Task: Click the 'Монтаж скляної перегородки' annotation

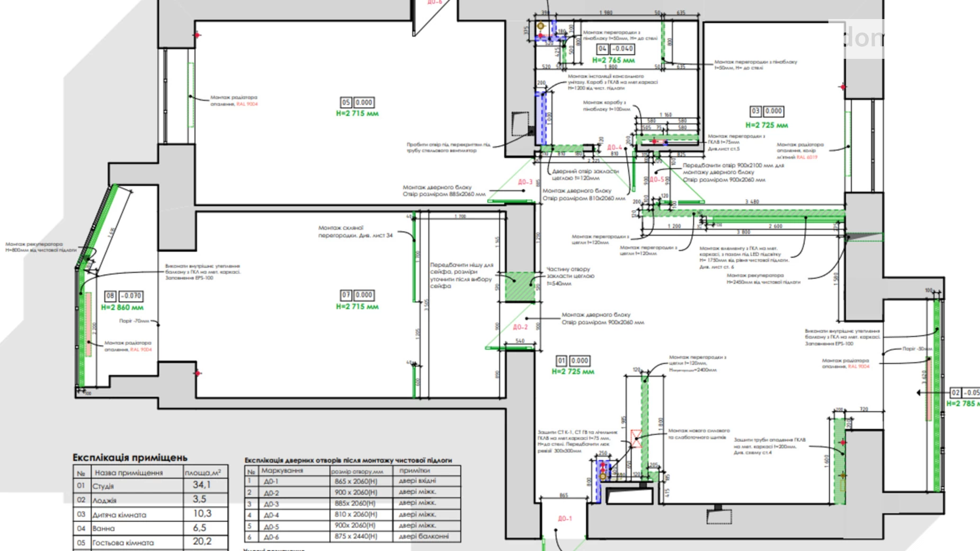Action: (x=355, y=232)
